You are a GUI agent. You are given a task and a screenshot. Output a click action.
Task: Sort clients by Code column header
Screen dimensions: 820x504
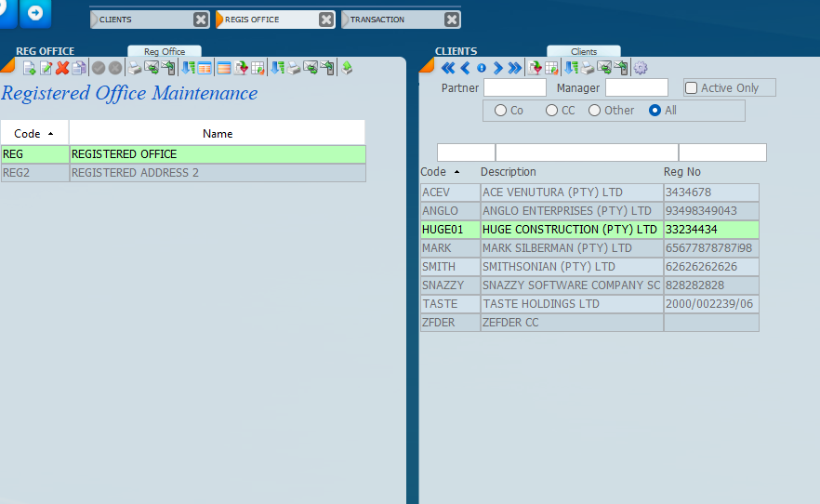coord(440,172)
